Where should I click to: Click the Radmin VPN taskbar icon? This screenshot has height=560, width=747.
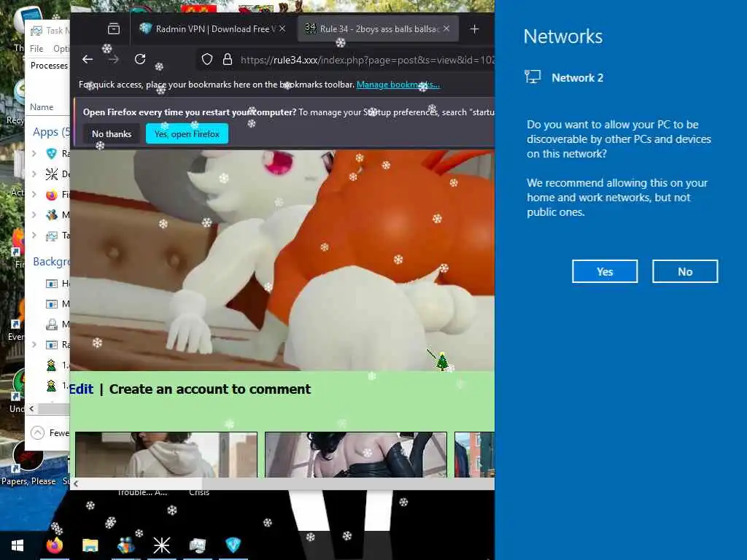point(233,545)
